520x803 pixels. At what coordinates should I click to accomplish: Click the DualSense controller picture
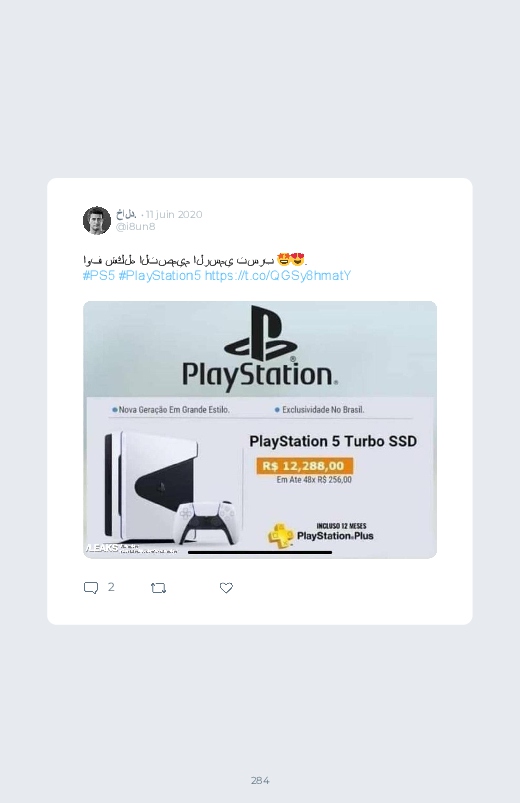pos(206,522)
